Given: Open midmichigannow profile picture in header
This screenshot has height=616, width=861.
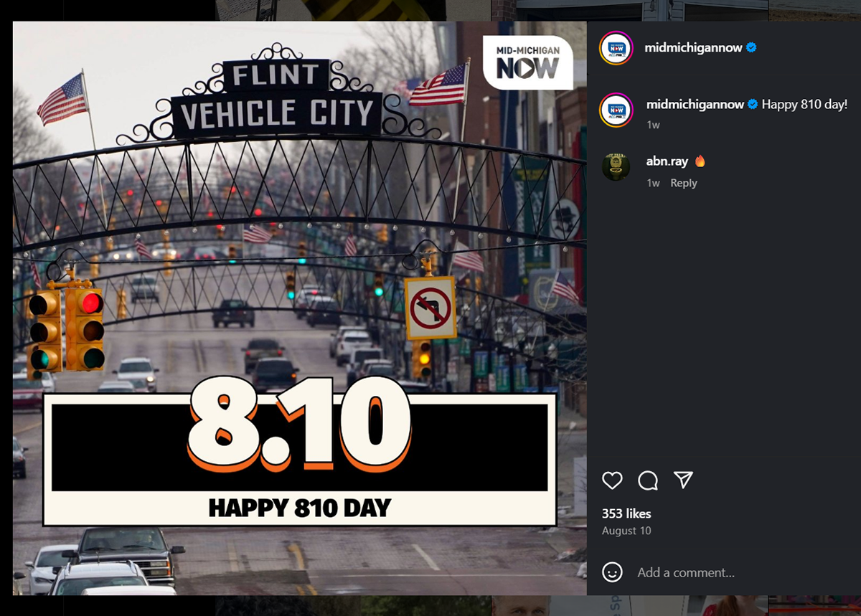Looking at the screenshot, I should coord(616,48).
